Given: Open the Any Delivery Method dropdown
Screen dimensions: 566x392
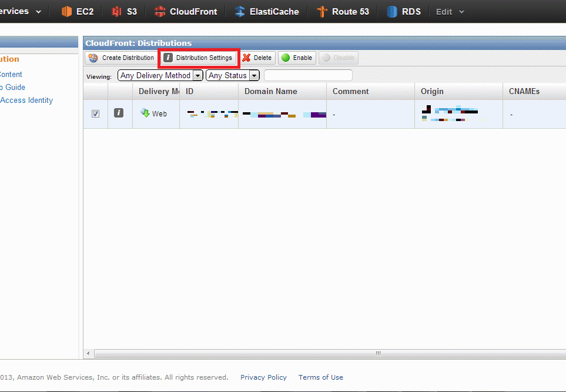Looking at the screenshot, I should [x=160, y=75].
